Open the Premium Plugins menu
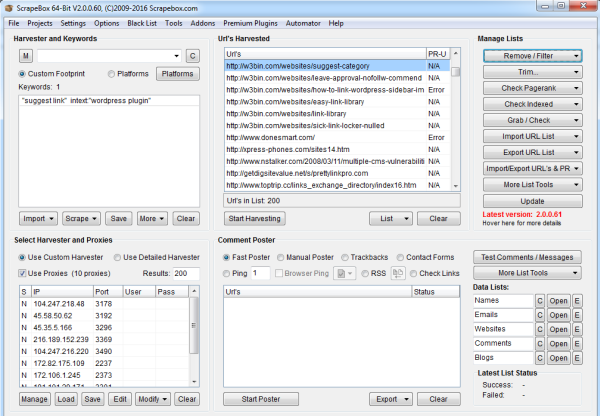This screenshot has height=416, width=600. [250, 23]
